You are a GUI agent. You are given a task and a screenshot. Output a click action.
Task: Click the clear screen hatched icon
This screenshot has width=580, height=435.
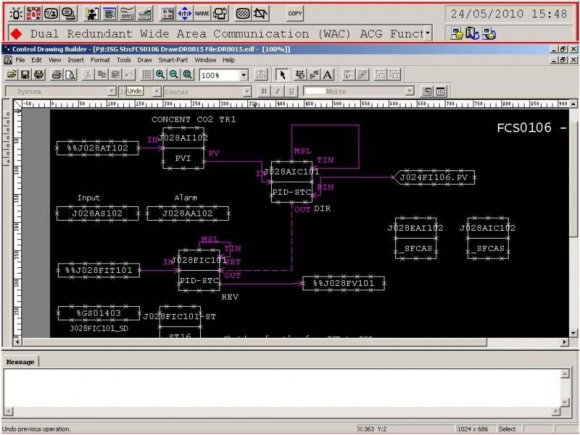243,14
